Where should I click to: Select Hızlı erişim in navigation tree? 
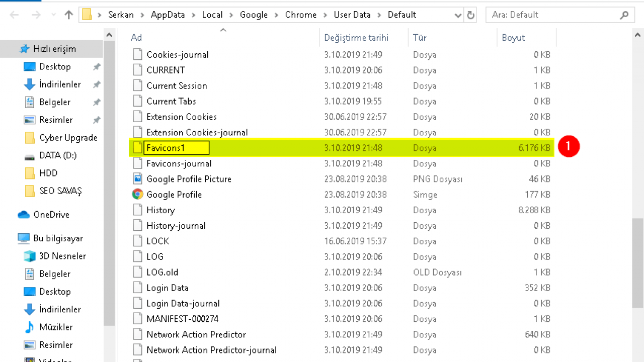54,49
